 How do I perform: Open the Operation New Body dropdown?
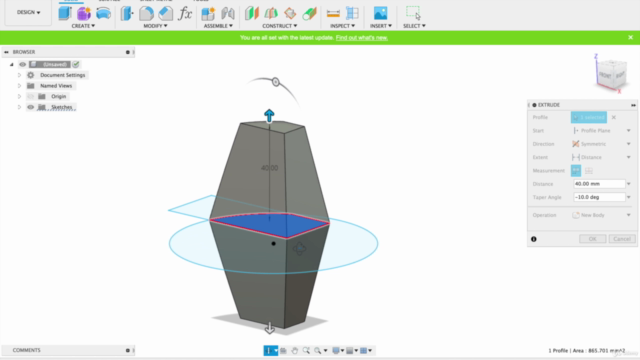tap(602, 215)
